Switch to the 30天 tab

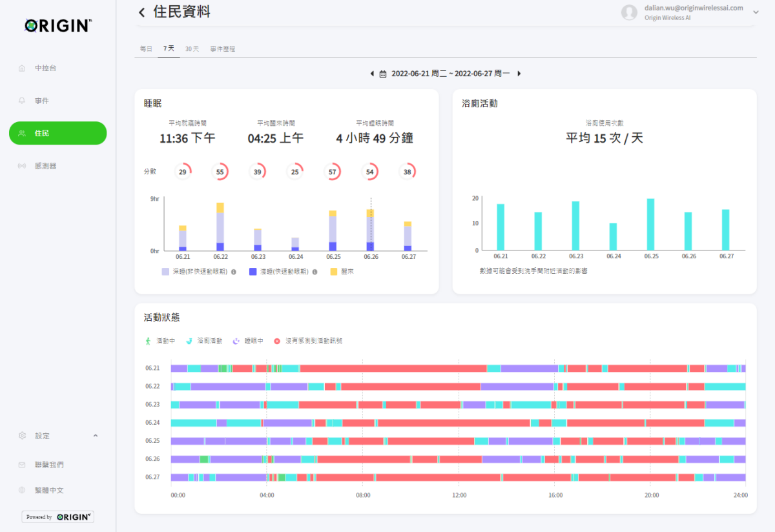[x=192, y=48]
